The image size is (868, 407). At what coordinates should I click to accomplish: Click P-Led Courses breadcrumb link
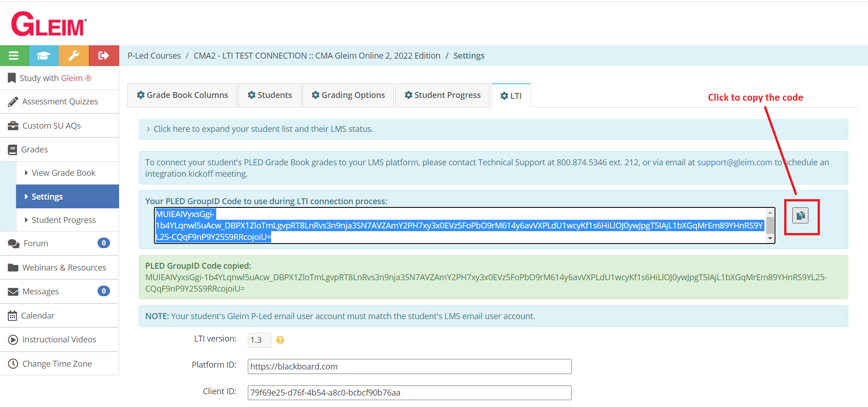(x=154, y=56)
